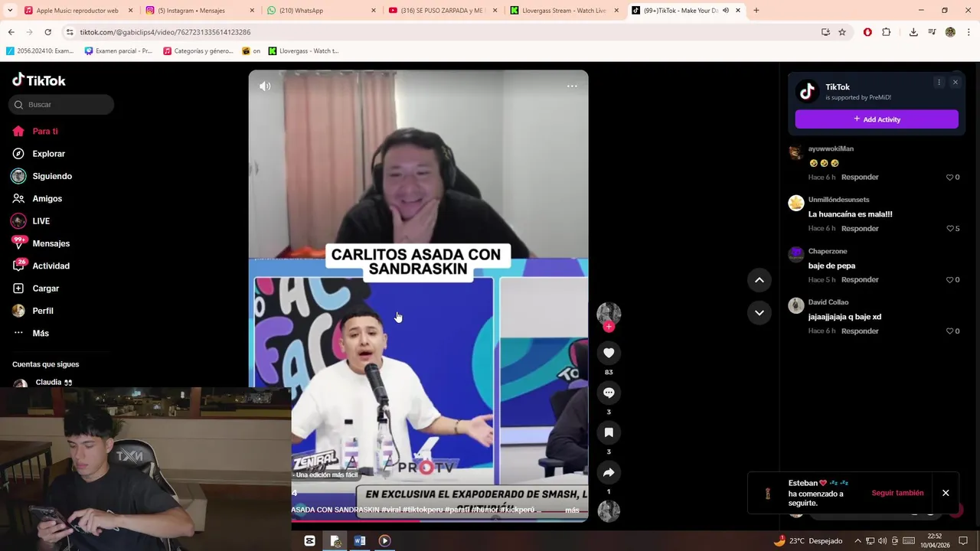
Task: Focus the Buscar search field
Action: 61,105
